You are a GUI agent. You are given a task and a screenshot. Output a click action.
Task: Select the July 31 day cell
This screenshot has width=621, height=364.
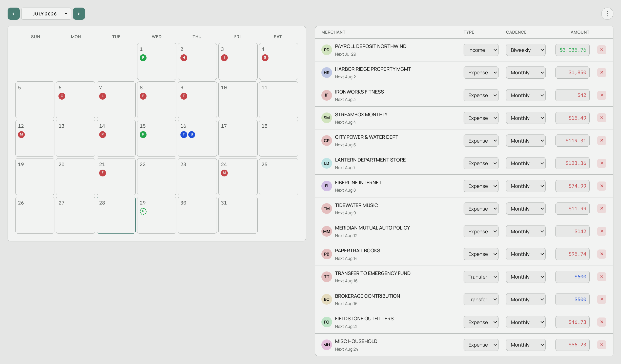pyautogui.click(x=238, y=215)
